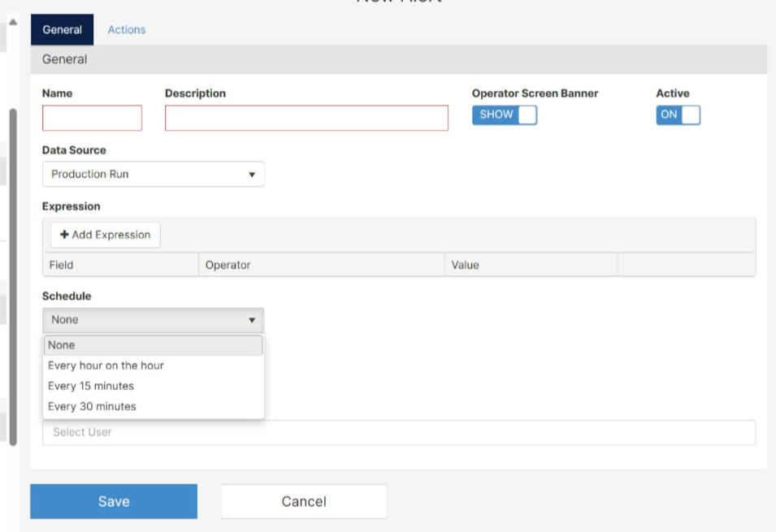
Task: Select the General tab
Action: tap(62, 30)
